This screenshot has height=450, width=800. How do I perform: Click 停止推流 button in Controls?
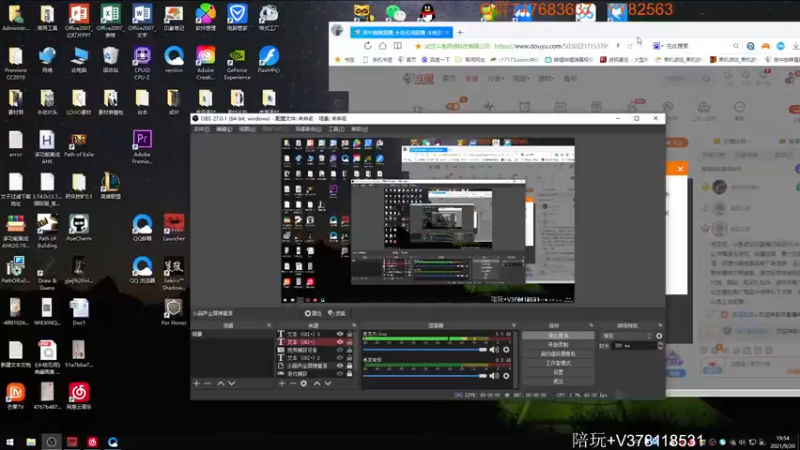[x=558, y=336]
